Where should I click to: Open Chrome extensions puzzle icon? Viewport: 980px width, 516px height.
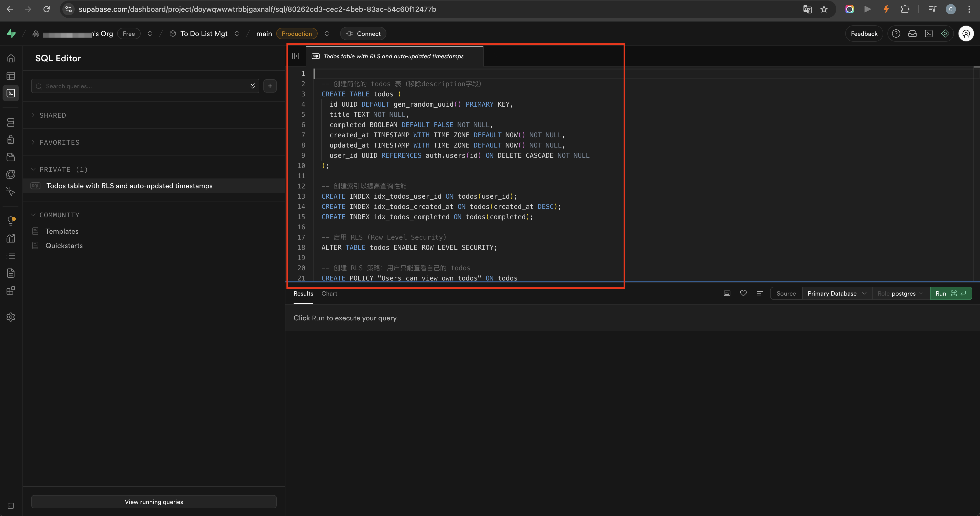(x=905, y=9)
